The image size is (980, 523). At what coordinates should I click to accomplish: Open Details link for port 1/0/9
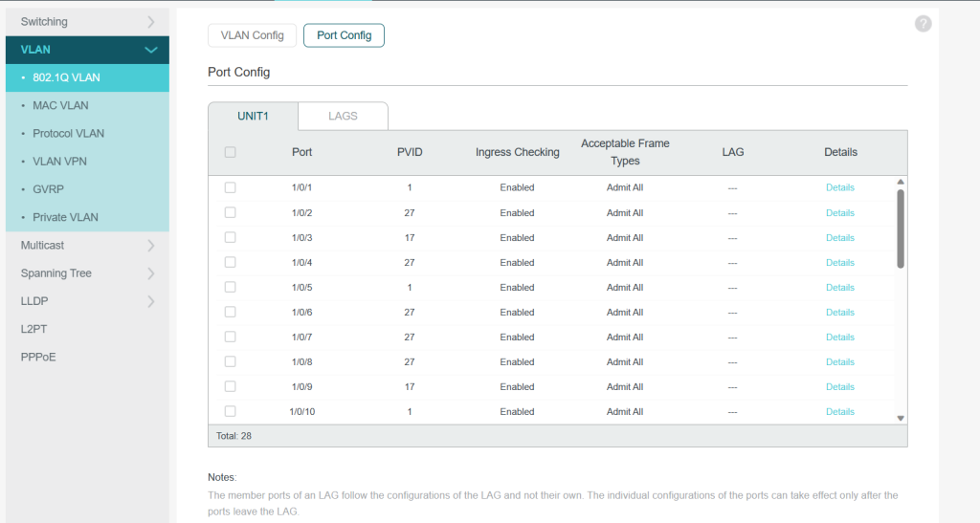pos(840,387)
